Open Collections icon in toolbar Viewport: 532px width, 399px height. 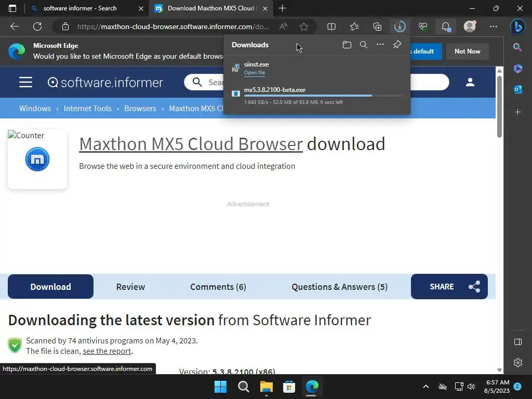click(x=377, y=26)
